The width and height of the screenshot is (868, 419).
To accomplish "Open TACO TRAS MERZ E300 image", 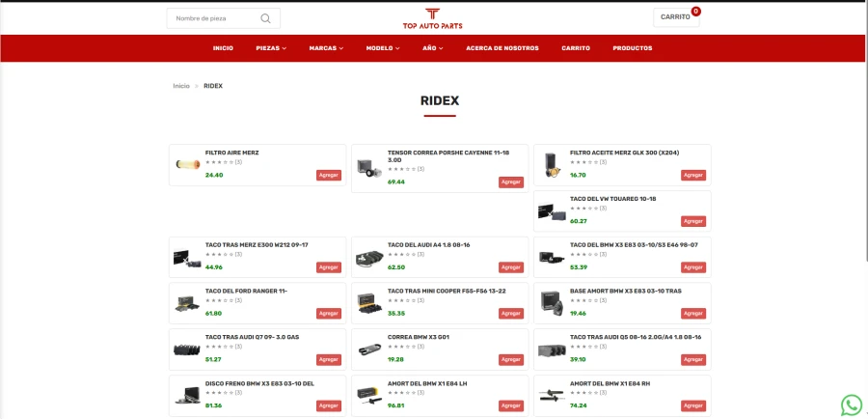I will [x=187, y=257].
